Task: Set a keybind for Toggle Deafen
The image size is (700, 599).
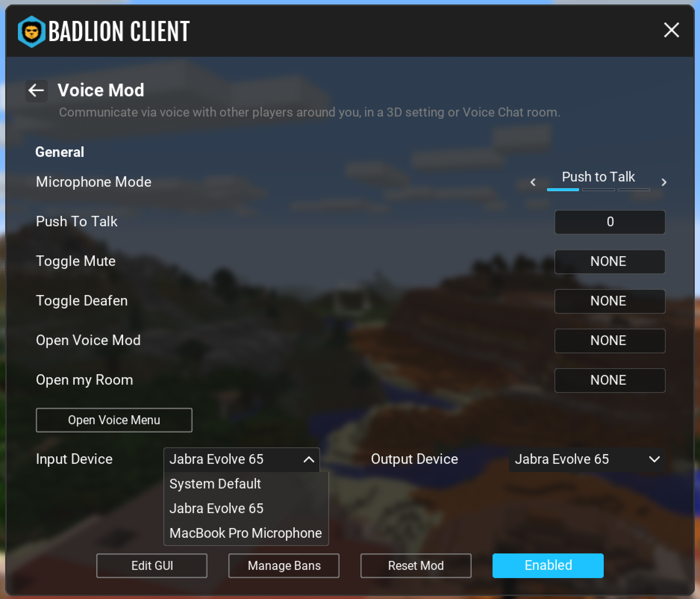Action: 610,301
